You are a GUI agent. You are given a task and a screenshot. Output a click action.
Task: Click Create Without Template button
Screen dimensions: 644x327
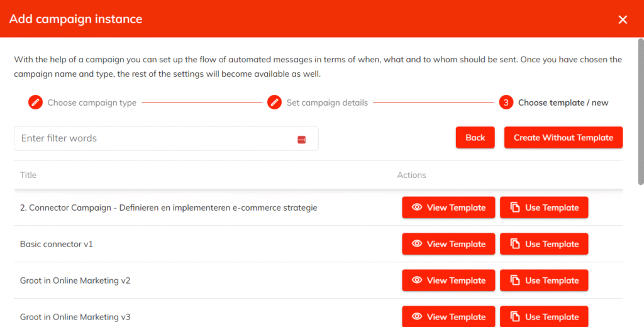[x=563, y=138]
